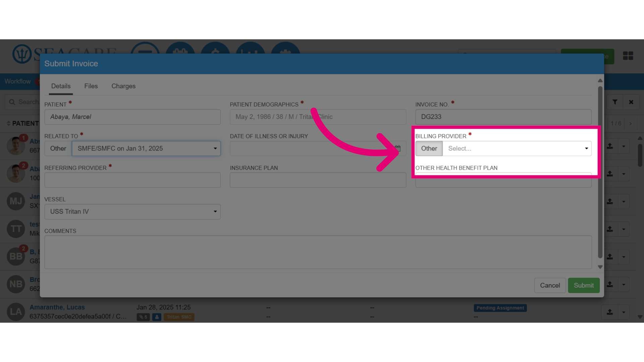Open the Billing Provider Select dropdown
Screen dimensions: 644x362
click(517, 148)
